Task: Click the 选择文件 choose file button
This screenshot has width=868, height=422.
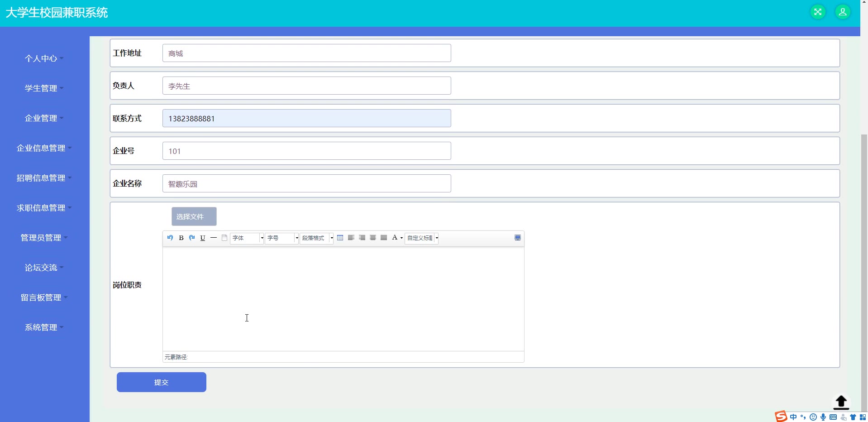Action: [194, 216]
